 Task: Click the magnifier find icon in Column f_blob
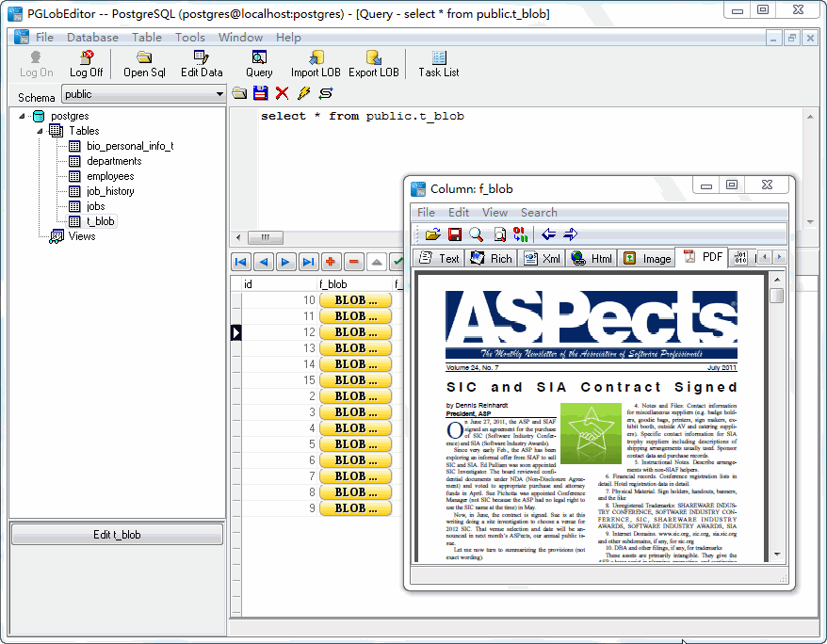[477, 234]
